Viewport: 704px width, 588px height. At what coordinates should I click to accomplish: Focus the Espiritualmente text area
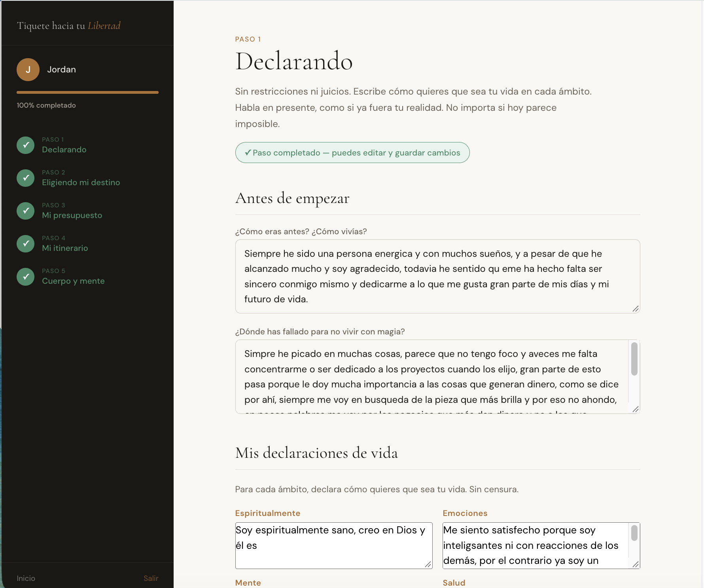point(334,546)
